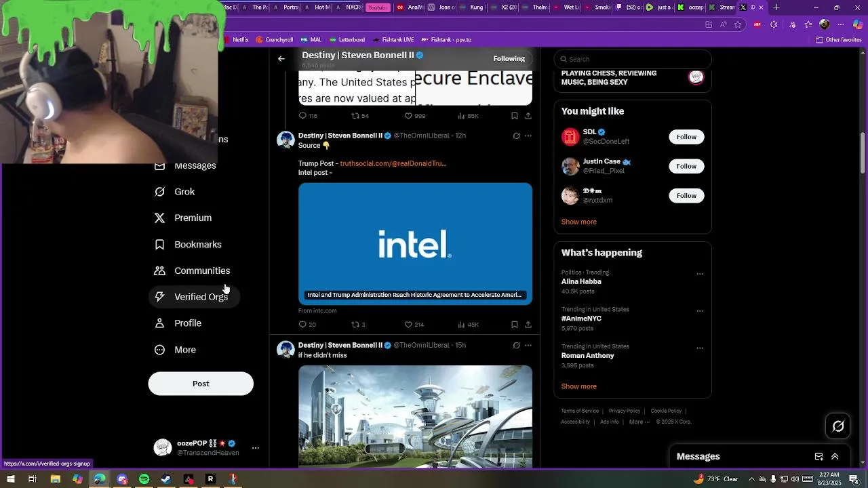Viewport: 868px width, 488px height.
Task: Open browser Settings and more menu
Action: (x=841, y=24)
